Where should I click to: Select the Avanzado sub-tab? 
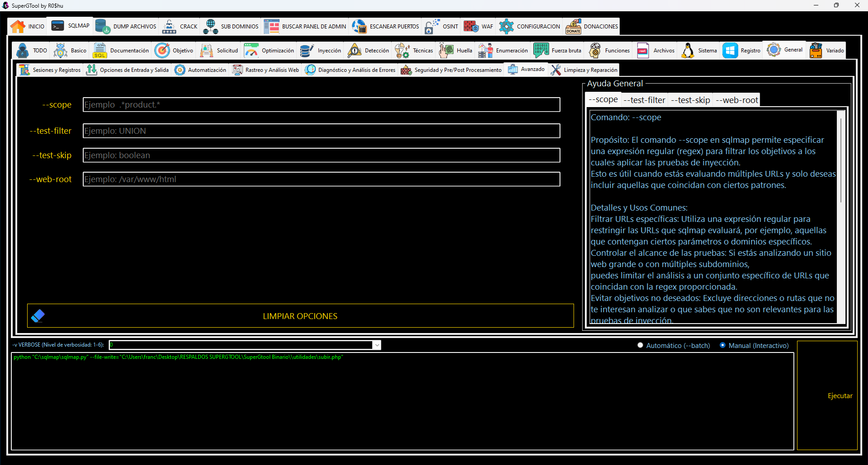point(526,69)
